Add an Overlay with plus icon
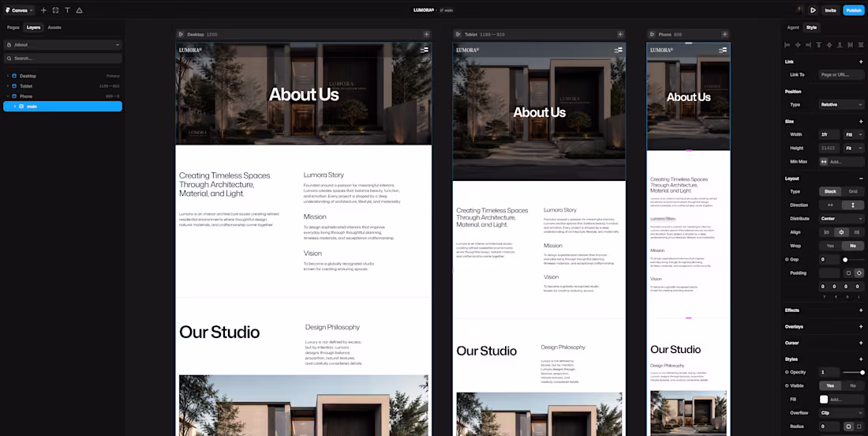The width and height of the screenshot is (868, 436). 861,326
